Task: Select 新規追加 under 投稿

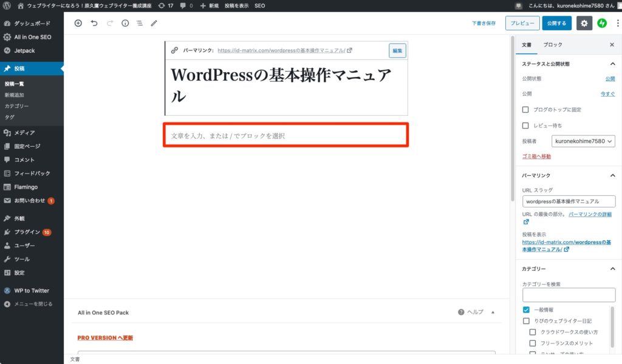Action: 15,95
